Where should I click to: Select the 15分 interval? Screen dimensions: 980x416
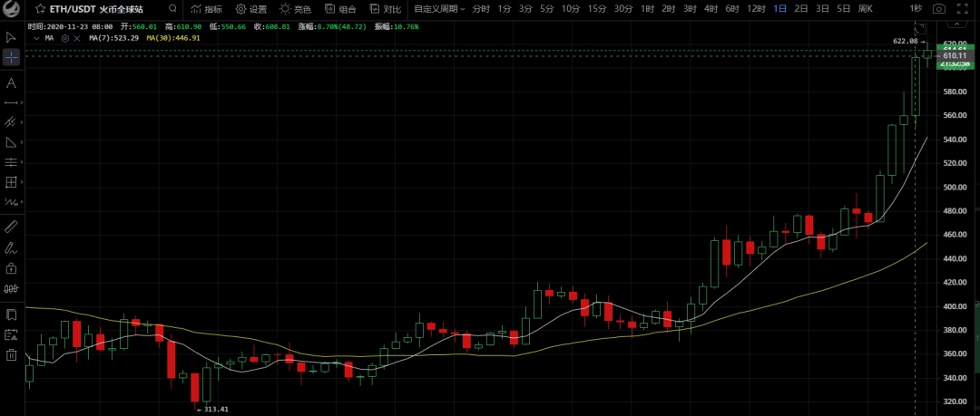597,9
